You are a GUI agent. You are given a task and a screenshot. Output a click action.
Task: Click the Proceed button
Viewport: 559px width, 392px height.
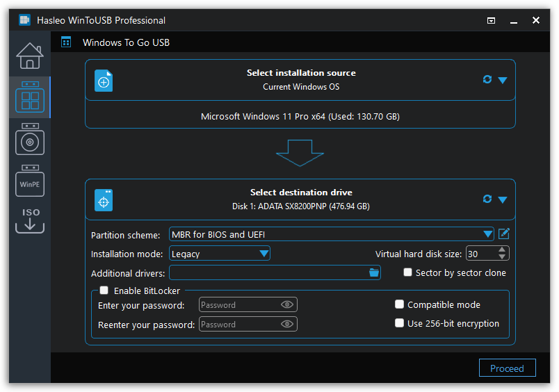click(x=508, y=368)
